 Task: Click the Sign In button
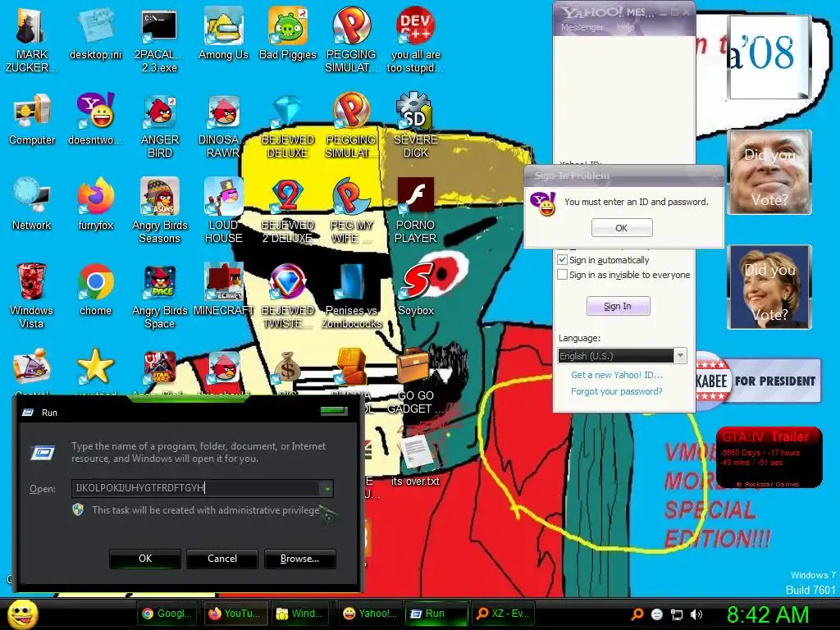click(619, 307)
